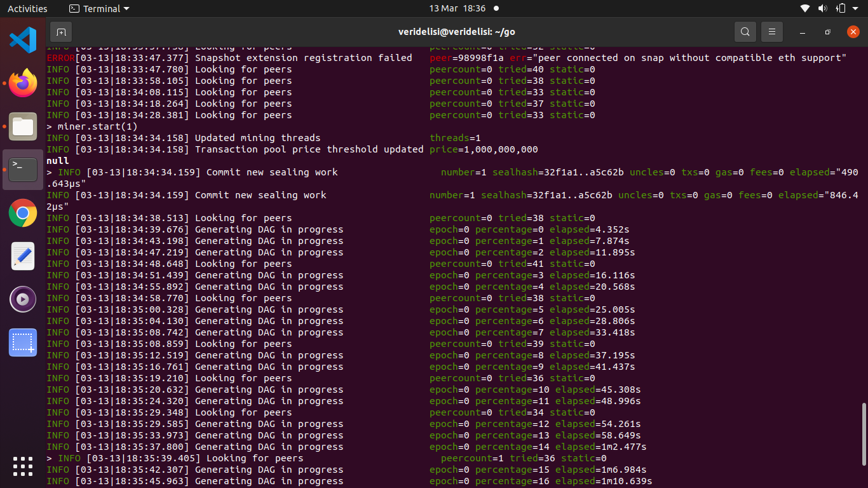Image resolution: width=868 pixels, height=488 pixels.
Task: Launch the Screenshot tool from dock
Action: point(23,342)
